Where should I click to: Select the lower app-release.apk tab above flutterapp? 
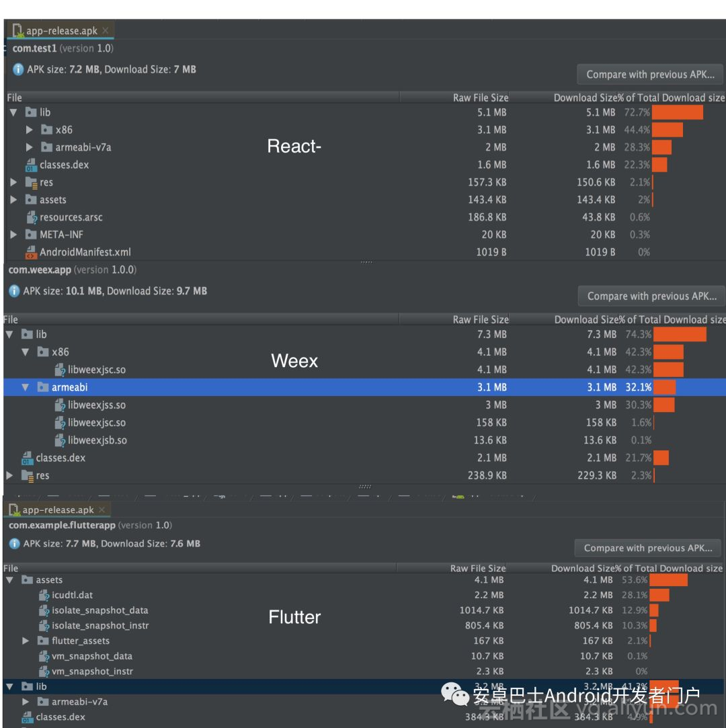pos(58,510)
